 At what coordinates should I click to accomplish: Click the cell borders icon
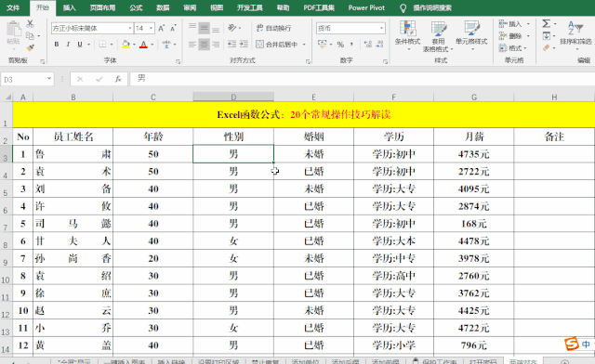[102, 45]
